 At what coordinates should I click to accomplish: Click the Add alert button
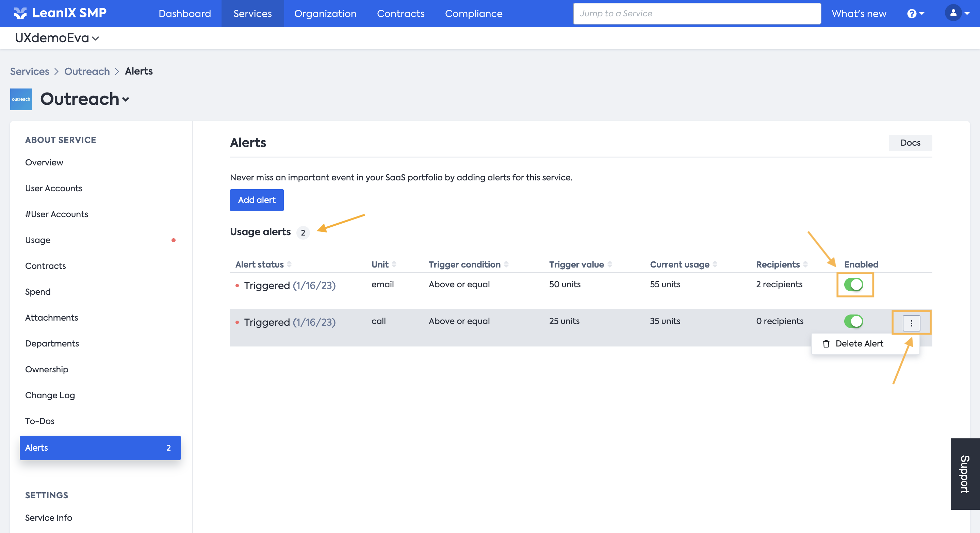click(x=257, y=200)
